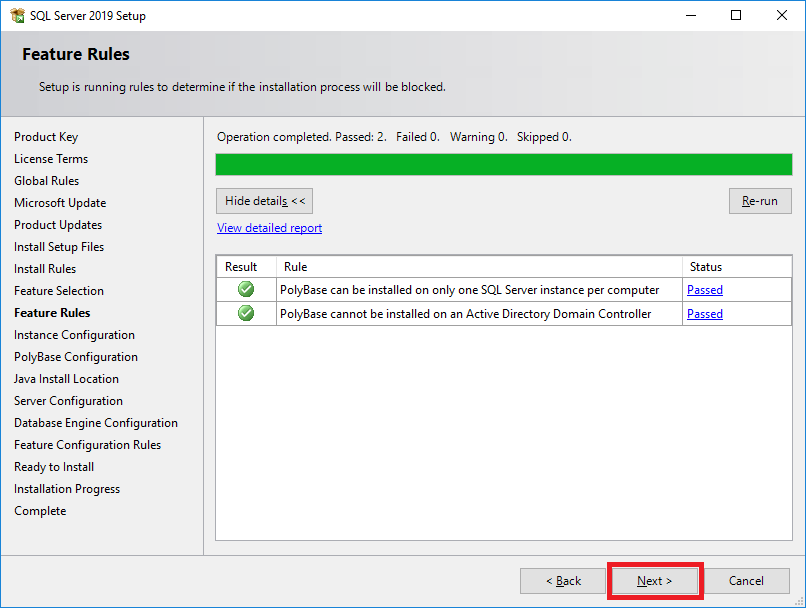
Task: Advance the wizard with the Next button
Action: point(654,580)
